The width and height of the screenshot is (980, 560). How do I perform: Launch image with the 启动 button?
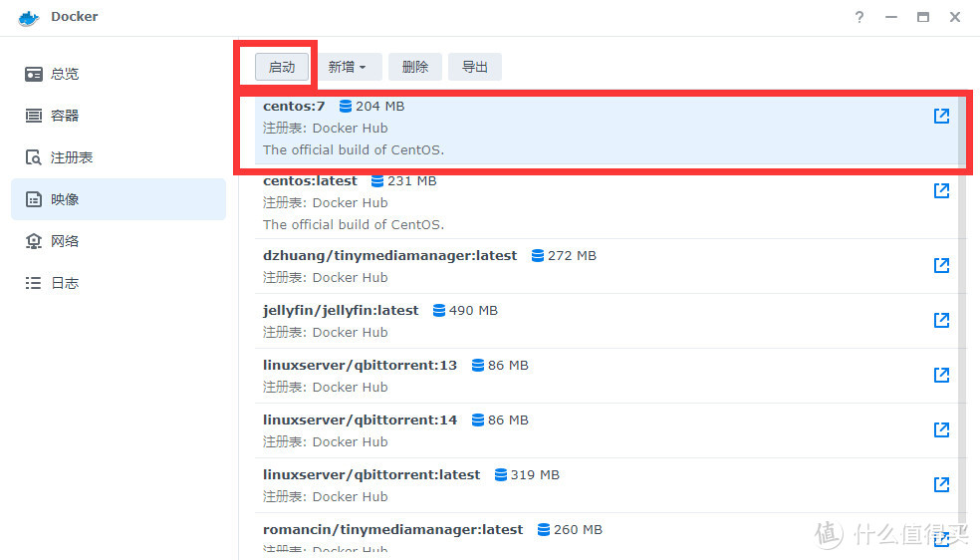pyautogui.click(x=282, y=67)
